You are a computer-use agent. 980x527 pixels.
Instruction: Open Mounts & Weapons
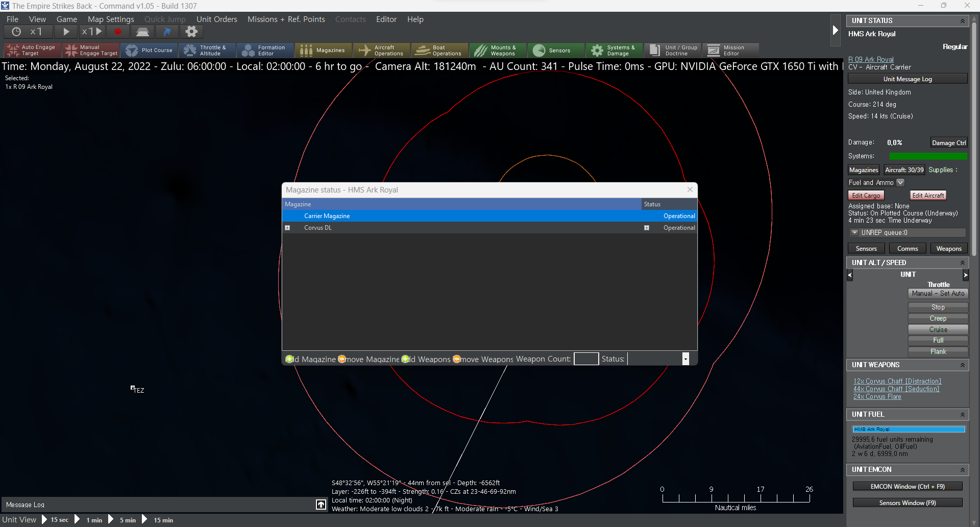(498, 50)
